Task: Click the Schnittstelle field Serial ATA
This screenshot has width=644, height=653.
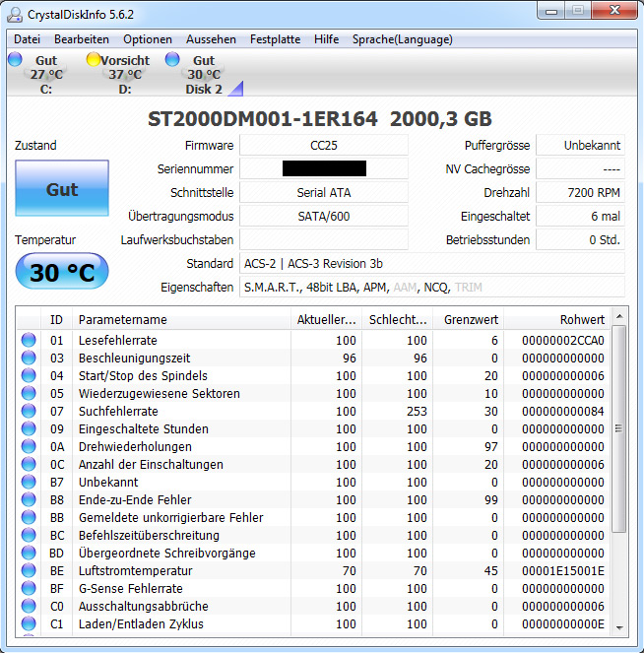Action: [x=324, y=192]
